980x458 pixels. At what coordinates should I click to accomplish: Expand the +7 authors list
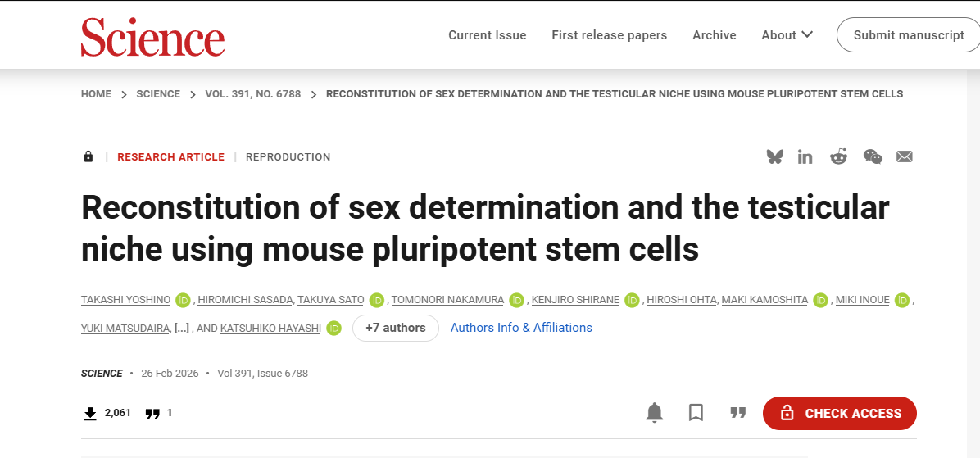pos(395,328)
